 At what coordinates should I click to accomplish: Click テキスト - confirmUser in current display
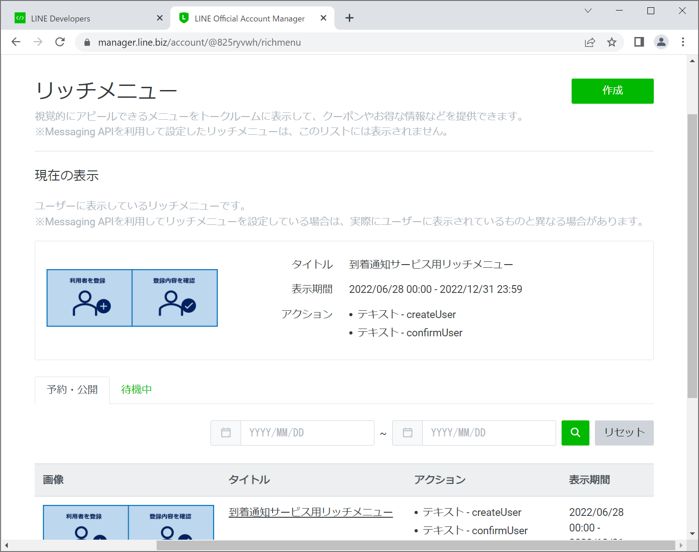[x=410, y=333]
